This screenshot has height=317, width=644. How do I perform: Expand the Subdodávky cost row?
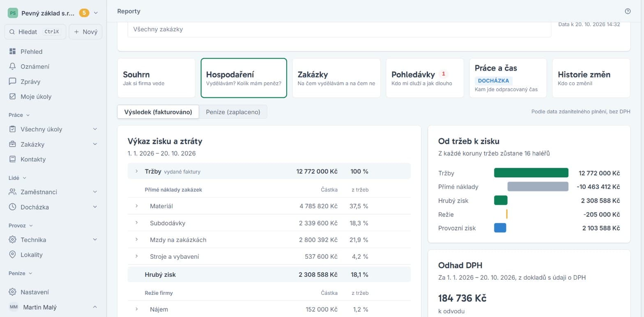(x=137, y=223)
